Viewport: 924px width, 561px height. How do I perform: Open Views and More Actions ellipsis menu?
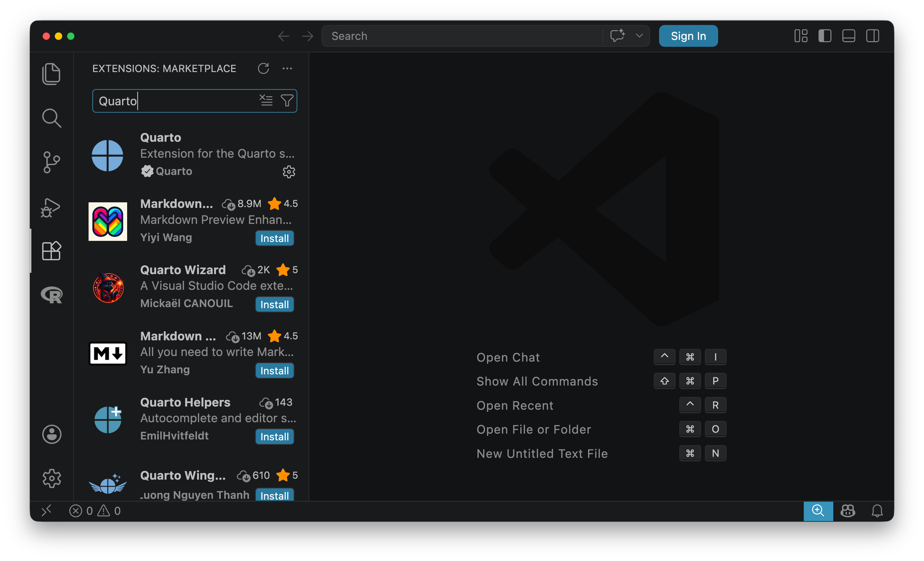[287, 69]
